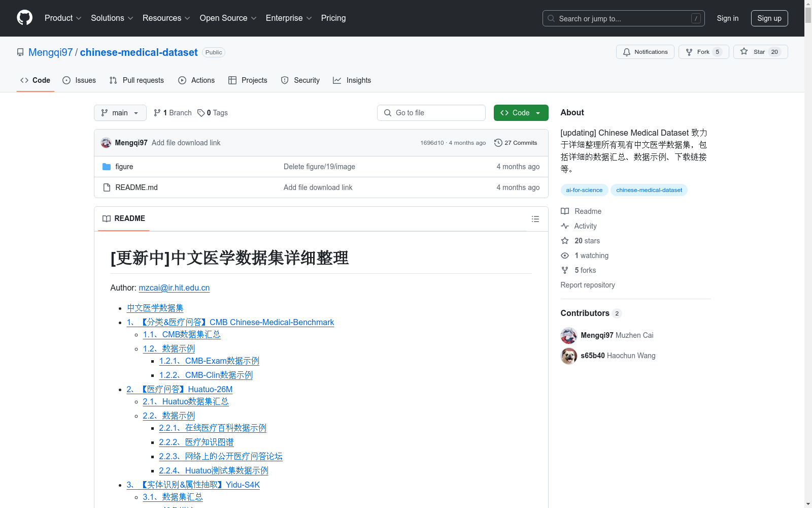812x508 pixels.
Task: Open the Insights tab
Action: tap(352, 80)
